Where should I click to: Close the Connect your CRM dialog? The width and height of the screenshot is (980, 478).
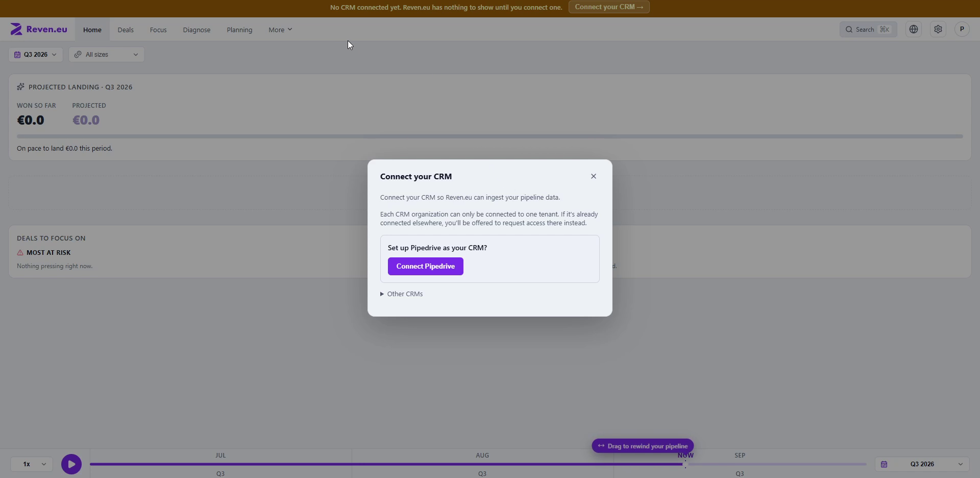tap(593, 176)
